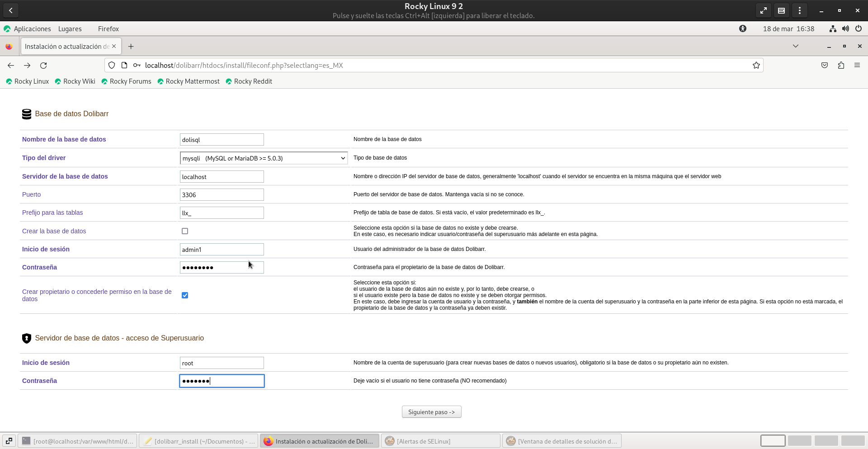Open new tab with plus icon

131,47
